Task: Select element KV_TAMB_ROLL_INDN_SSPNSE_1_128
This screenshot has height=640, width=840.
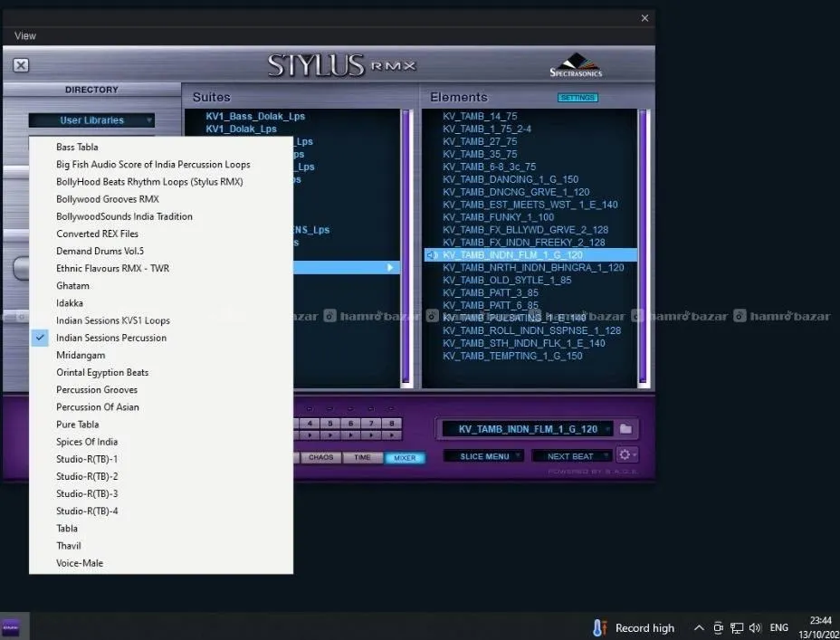Action: (x=531, y=331)
